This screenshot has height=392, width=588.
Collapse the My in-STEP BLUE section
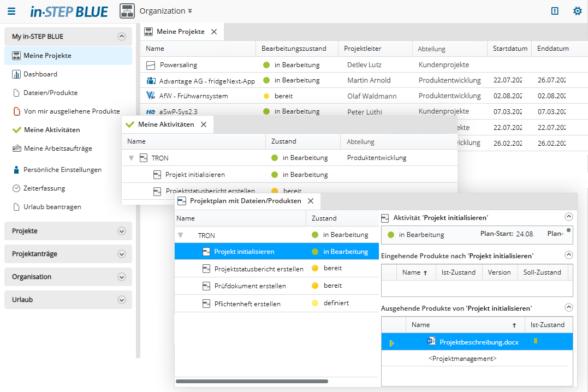tap(121, 37)
